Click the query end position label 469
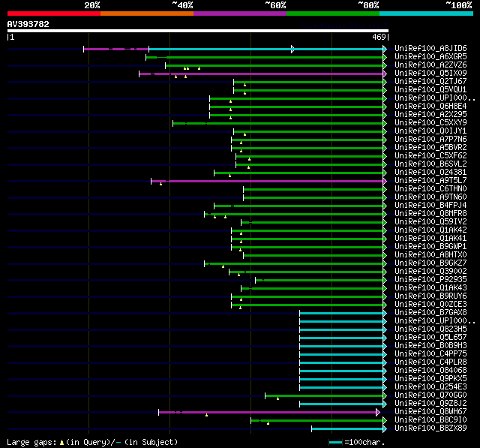The image size is (480, 448). [x=379, y=37]
